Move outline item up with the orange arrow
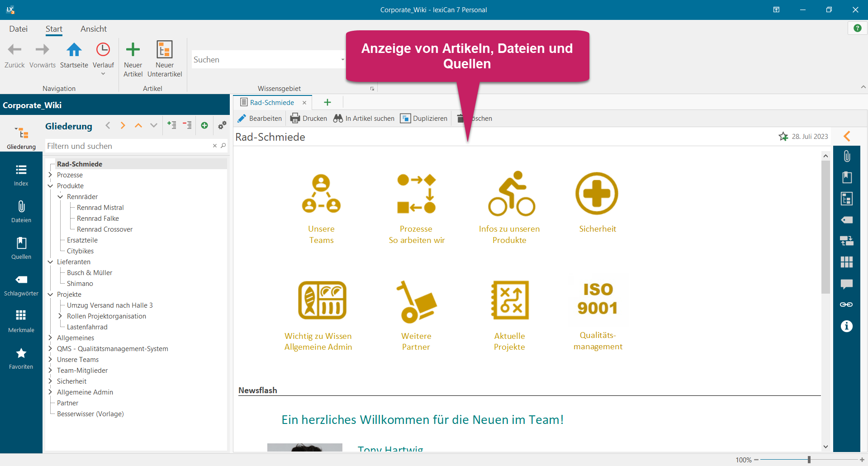Screen dimensions: 868x466 pos(138,125)
